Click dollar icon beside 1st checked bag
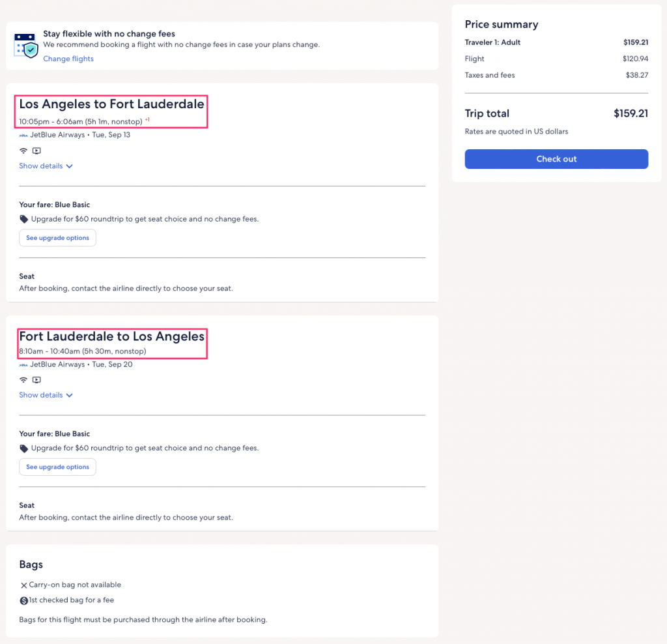Image resolution: width=667 pixels, height=644 pixels. (23, 600)
